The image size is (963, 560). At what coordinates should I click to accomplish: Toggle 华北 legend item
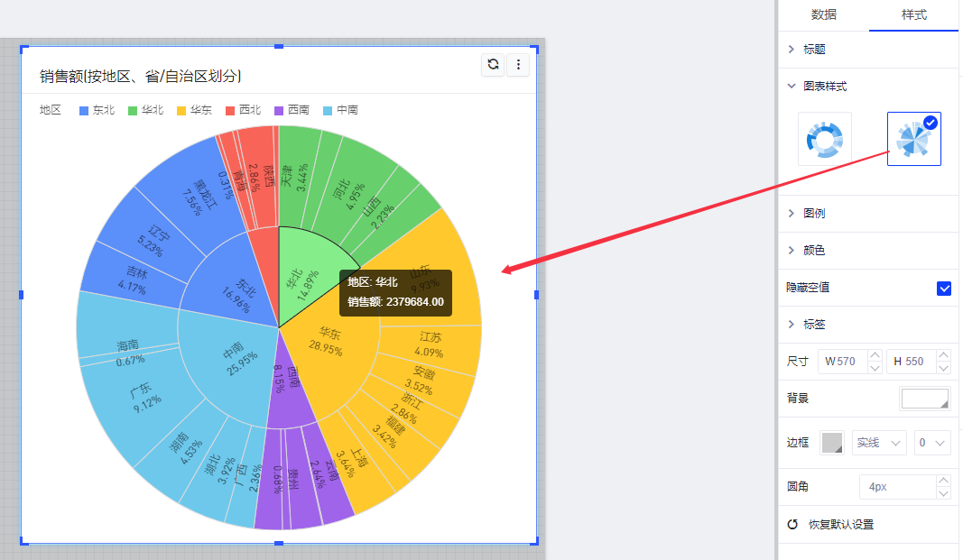point(146,110)
